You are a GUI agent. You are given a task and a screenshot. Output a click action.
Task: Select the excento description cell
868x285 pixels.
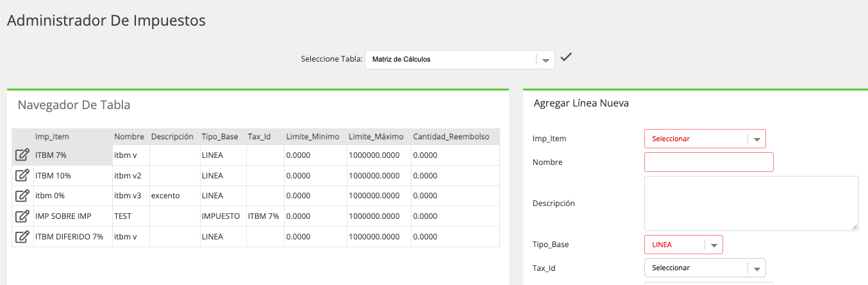(165, 196)
